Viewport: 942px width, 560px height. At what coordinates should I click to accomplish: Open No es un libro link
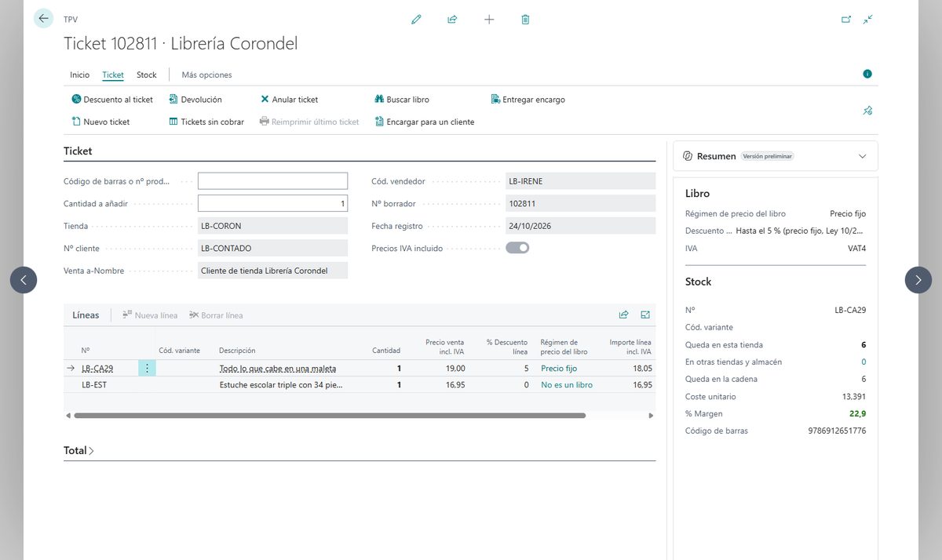tap(567, 385)
